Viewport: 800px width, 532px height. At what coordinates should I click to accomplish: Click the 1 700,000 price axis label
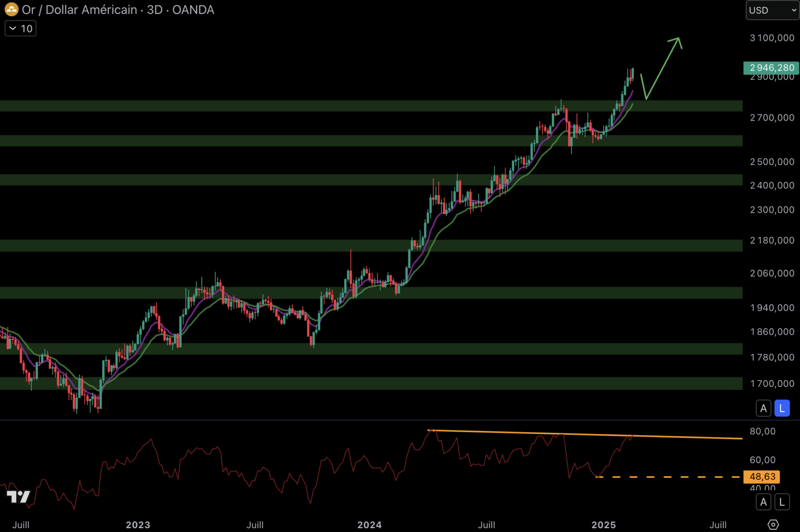click(772, 384)
